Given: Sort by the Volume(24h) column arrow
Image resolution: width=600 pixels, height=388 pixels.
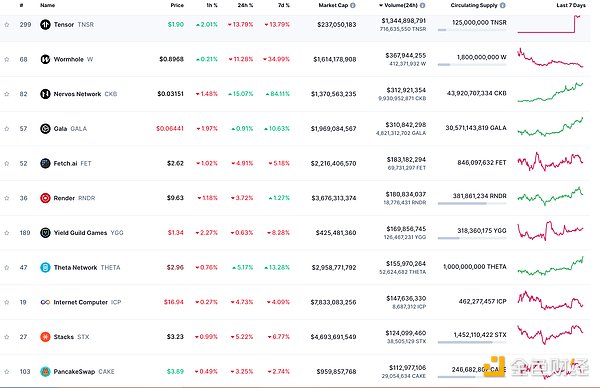Looking at the screenshot, I should (x=381, y=5).
